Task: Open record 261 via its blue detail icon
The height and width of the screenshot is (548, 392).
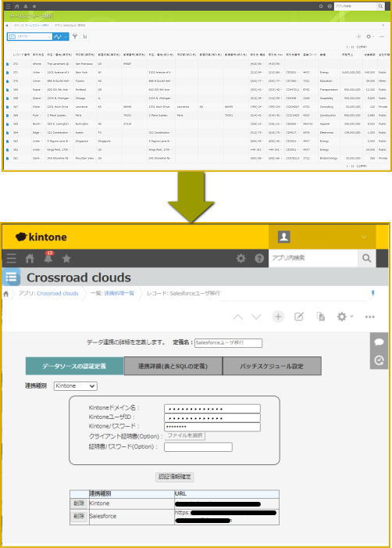Action: tap(7, 159)
